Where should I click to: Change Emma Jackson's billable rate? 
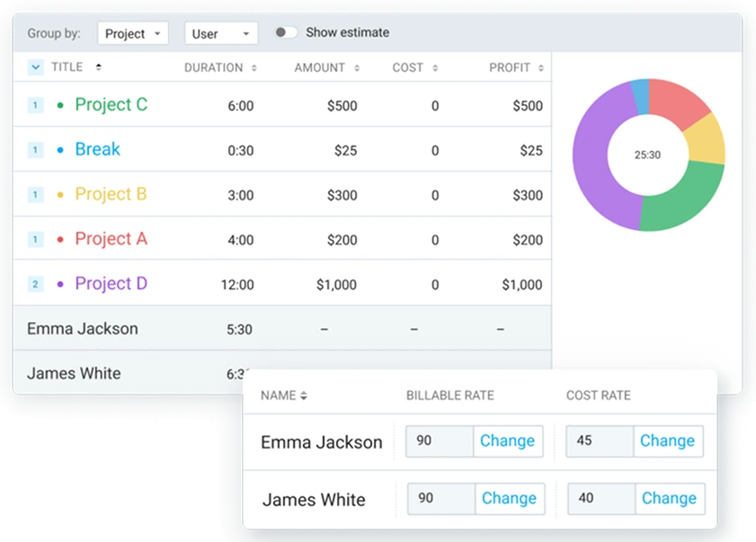coord(508,440)
